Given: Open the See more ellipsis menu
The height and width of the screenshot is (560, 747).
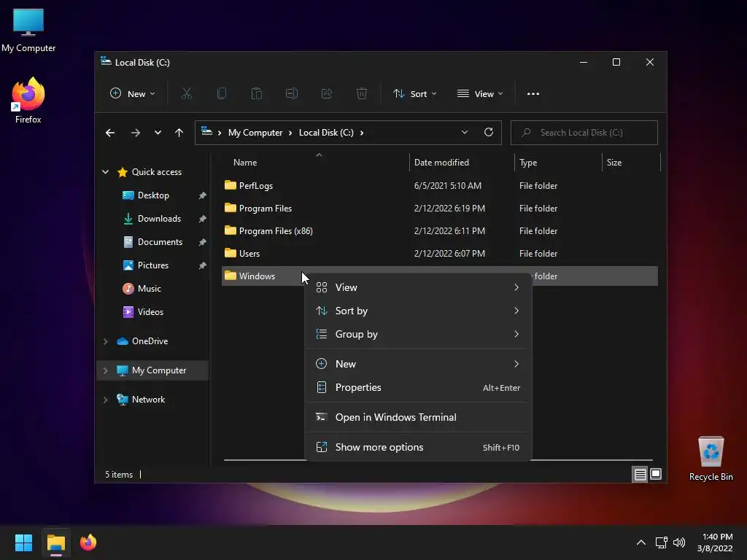Looking at the screenshot, I should tap(533, 94).
